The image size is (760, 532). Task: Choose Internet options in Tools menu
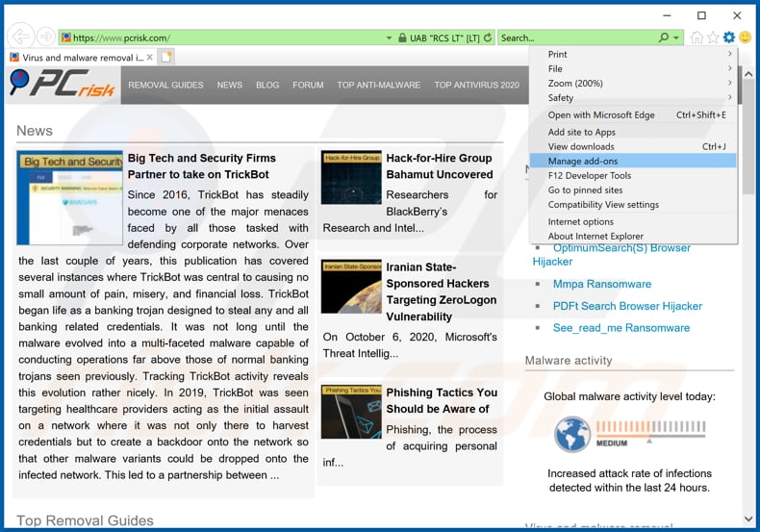tap(580, 221)
